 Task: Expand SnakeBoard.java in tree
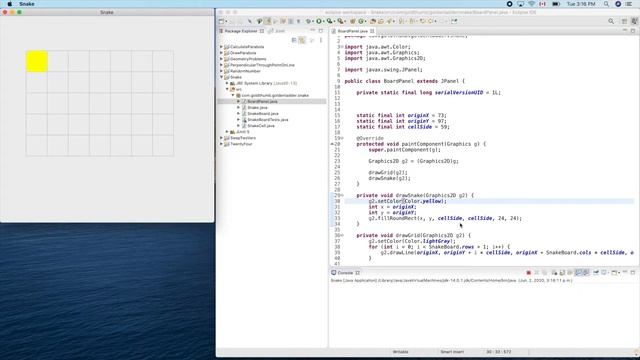(x=239, y=113)
